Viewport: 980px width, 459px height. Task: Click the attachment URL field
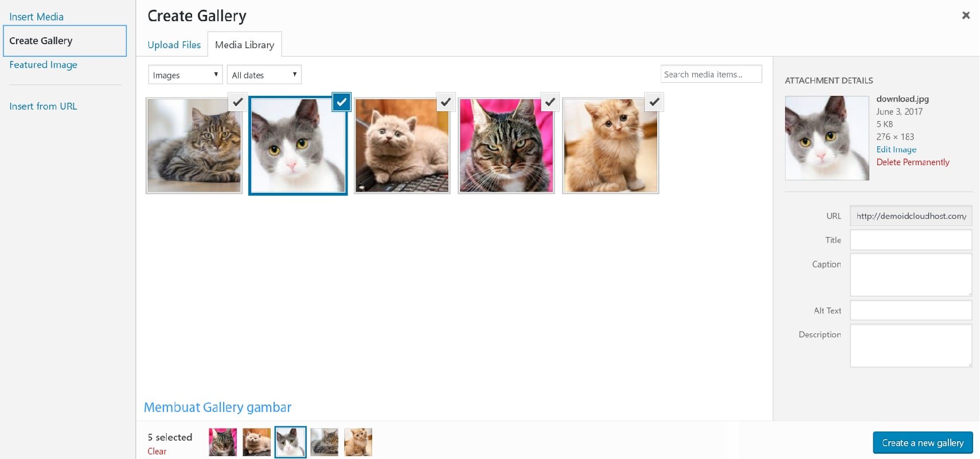911,216
